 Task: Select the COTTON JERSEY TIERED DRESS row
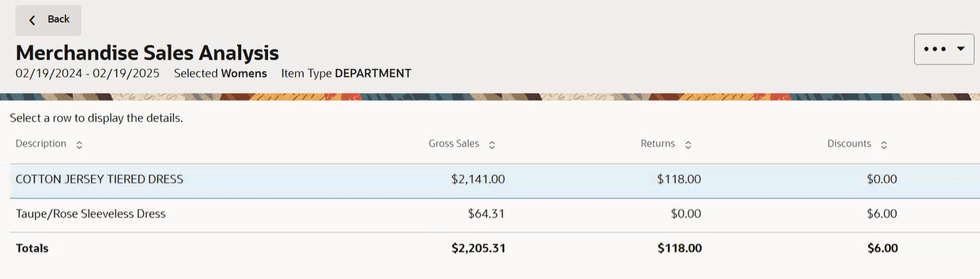tap(495, 181)
